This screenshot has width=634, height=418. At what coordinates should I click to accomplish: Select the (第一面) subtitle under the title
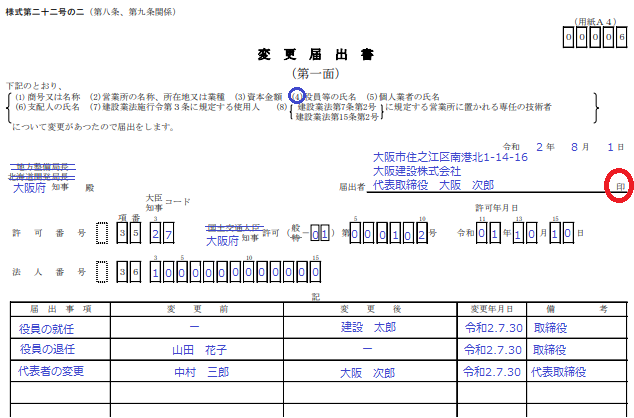pos(316,74)
